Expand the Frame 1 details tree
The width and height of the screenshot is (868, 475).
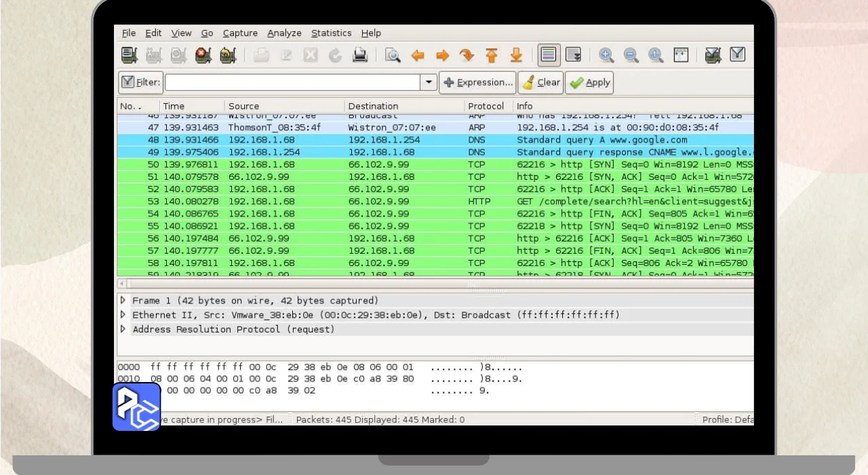click(123, 300)
